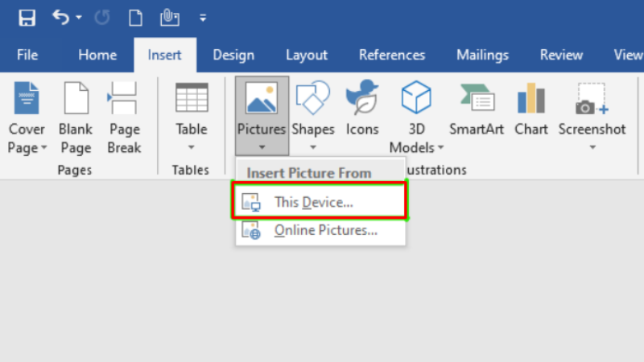644x362 pixels.
Task: Click the Online Pictures globe icon
Action: 251,230
